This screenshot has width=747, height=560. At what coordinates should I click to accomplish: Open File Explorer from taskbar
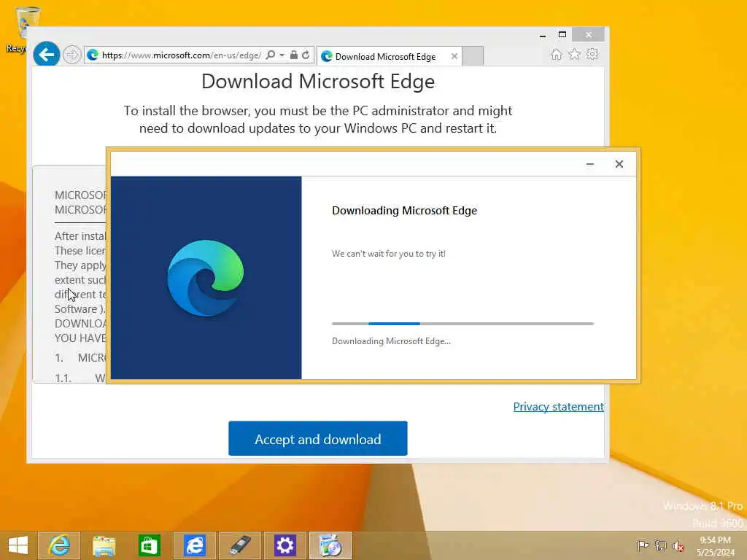point(104,545)
